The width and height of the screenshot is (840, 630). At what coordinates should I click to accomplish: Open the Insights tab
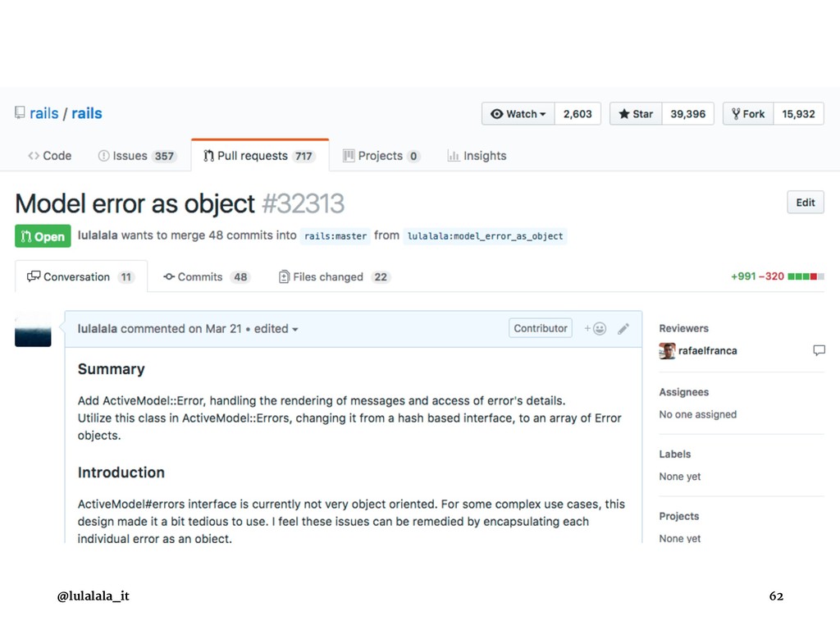point(477,156)
